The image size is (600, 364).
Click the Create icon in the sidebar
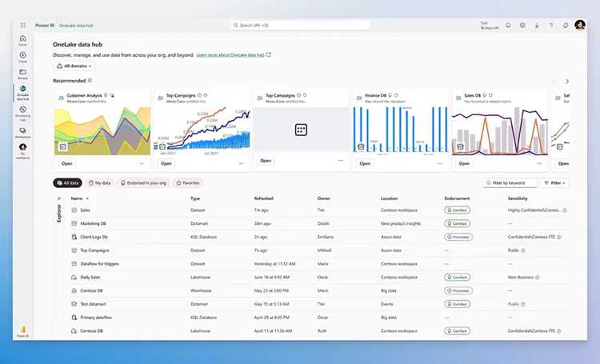coord(23,57)
